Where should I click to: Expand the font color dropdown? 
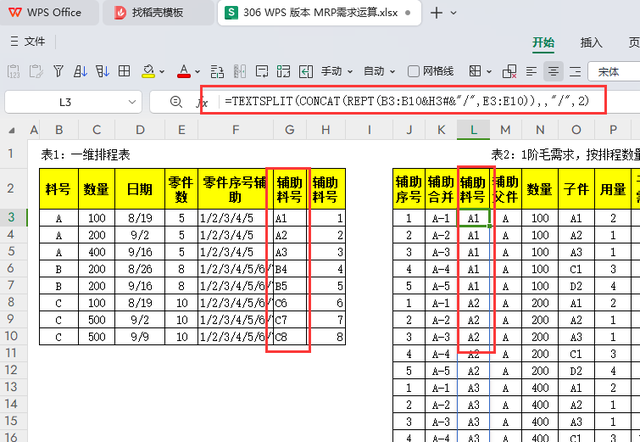pos(198,72)
